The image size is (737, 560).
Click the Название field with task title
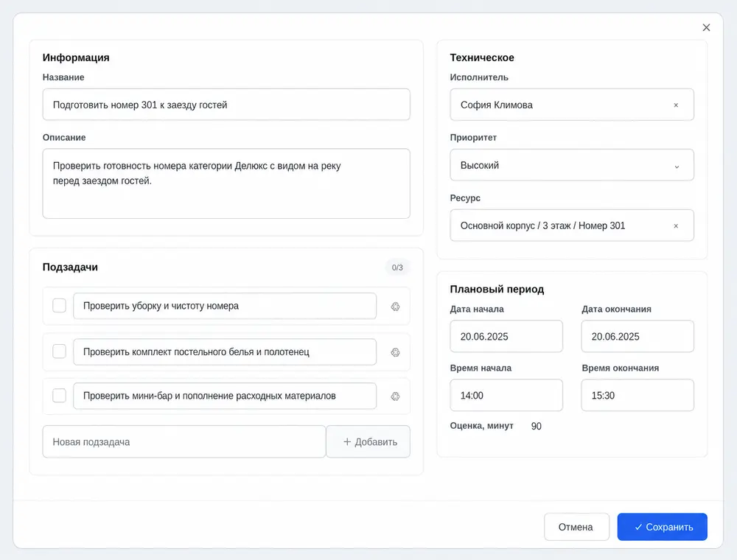click(x=226, y=105)
